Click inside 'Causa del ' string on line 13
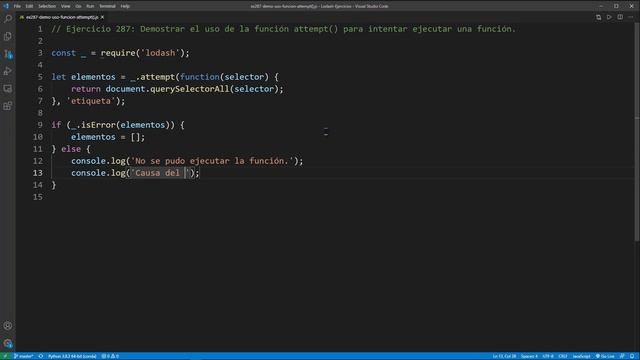 [x=160, y=173]
